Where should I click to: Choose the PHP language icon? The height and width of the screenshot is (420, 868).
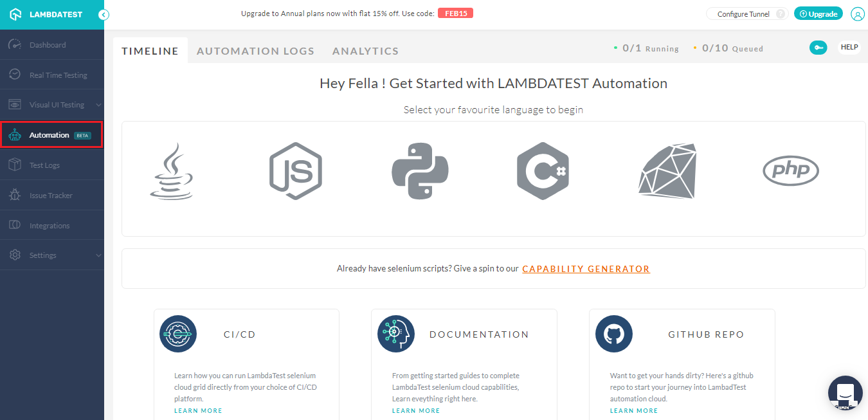(x=790, y=171)
